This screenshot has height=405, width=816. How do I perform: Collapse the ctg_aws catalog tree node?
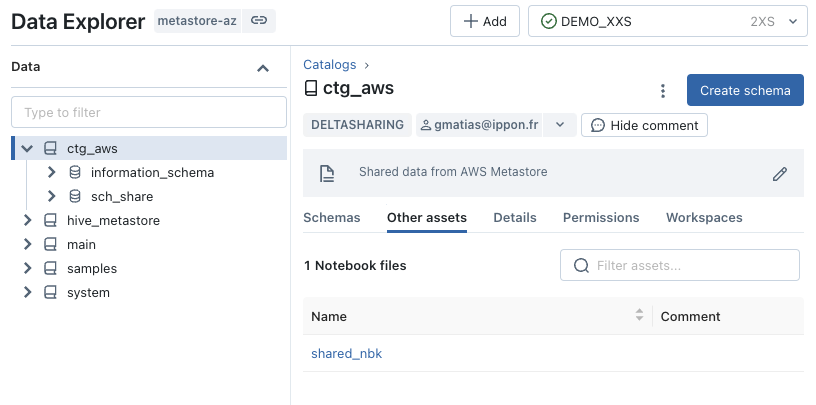27,148
